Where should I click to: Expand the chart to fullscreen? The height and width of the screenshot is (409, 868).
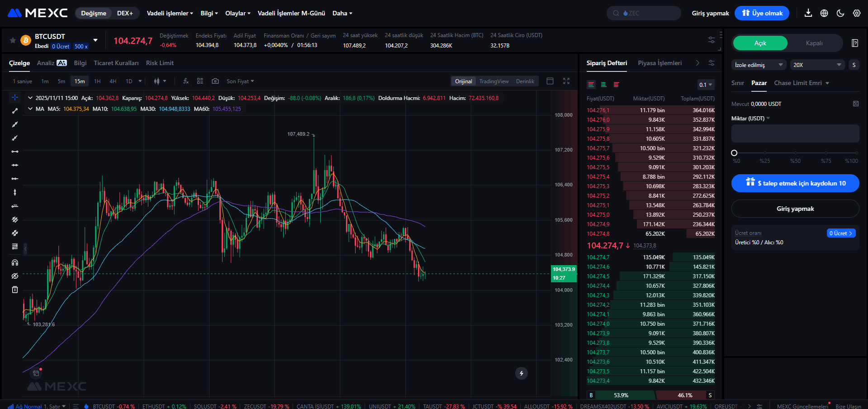pyautogui.click(x=566, y=81)
